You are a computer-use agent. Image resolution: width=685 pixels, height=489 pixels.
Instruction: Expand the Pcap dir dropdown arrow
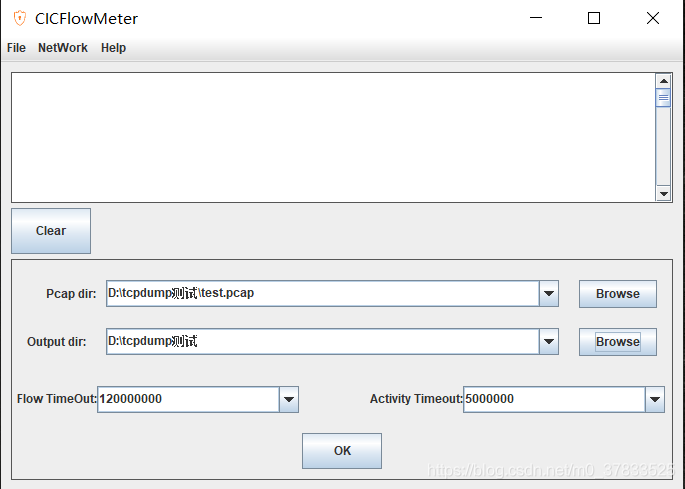[549, 294]
